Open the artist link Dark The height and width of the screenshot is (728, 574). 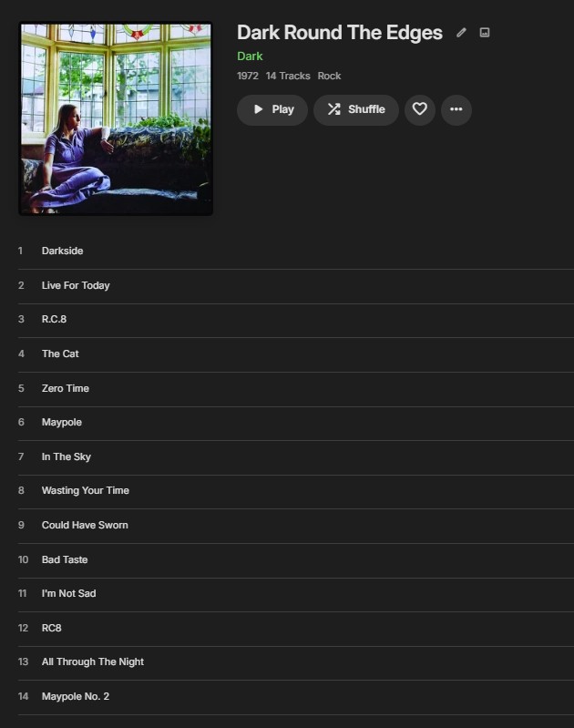point(250,56)
